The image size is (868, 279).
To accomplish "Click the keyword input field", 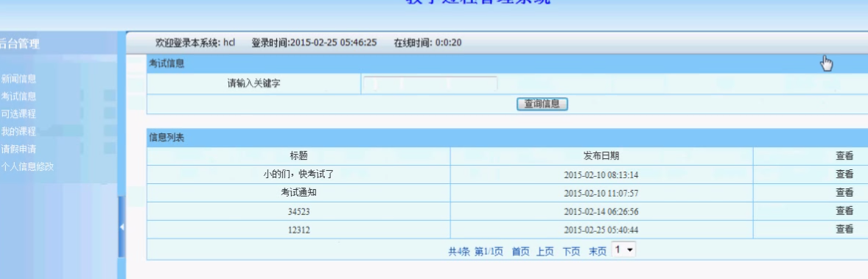I will pyautogui.click(x=430, y=84).
